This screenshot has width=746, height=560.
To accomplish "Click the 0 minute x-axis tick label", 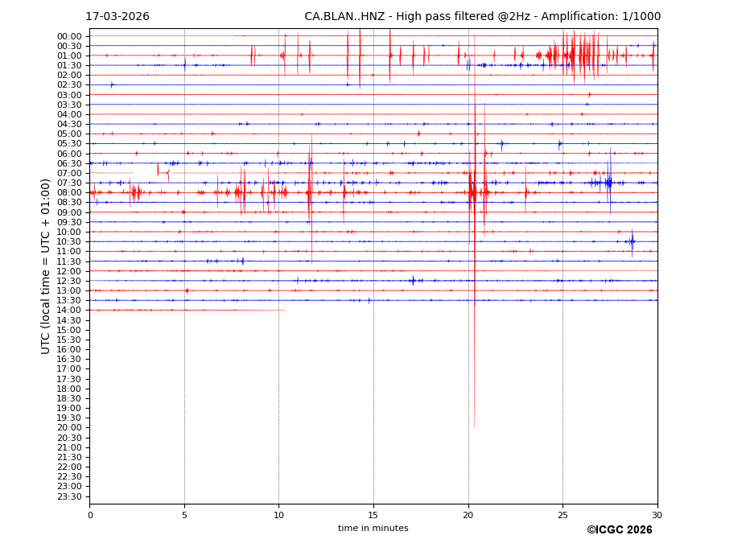I will coord(90,515).
